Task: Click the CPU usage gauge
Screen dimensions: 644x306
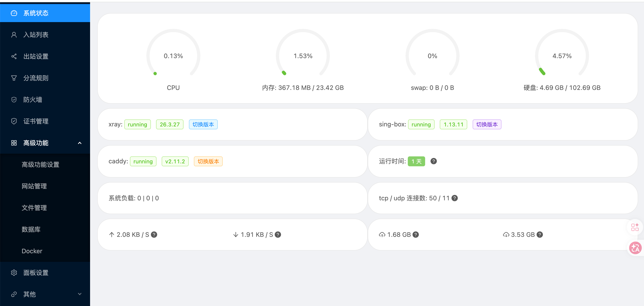Action: coord(173,56)
